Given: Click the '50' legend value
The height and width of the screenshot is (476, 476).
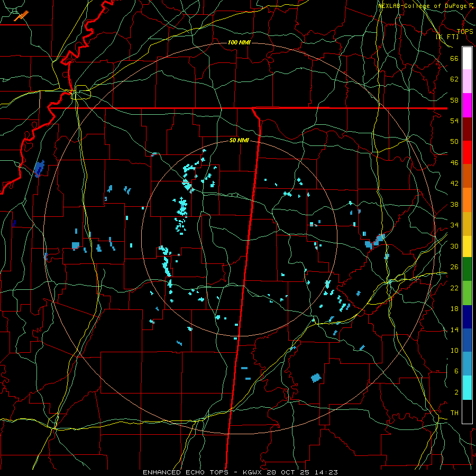Looking at the screenshot, I should pyautogui.click(x=454, y=142).
